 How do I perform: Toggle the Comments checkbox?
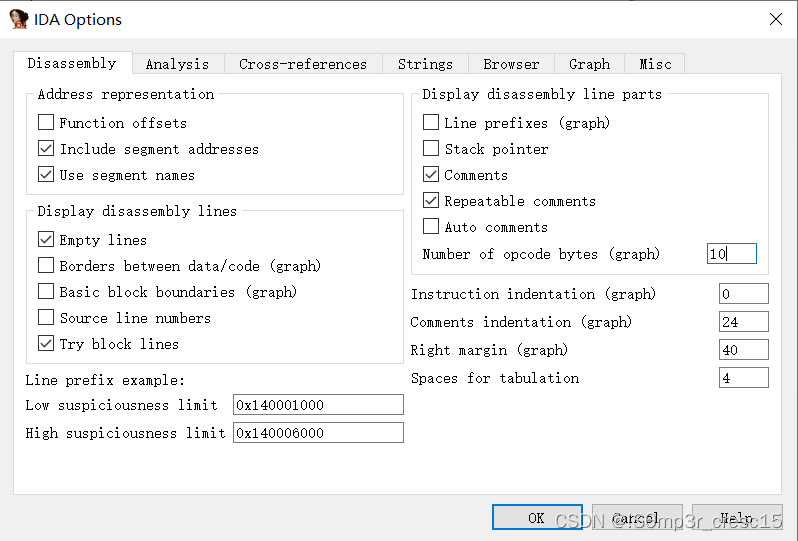pyautogui.click(x=431, y=175)
